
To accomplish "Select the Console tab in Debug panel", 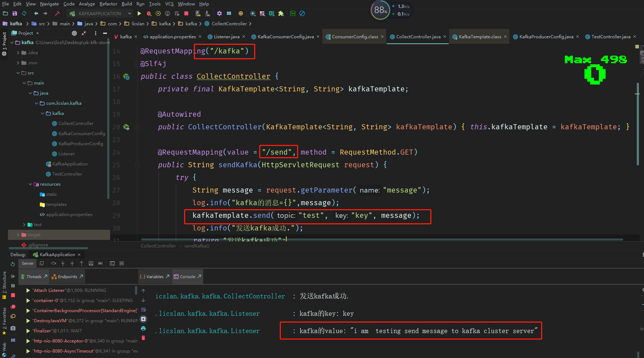I will pos(187,277).
